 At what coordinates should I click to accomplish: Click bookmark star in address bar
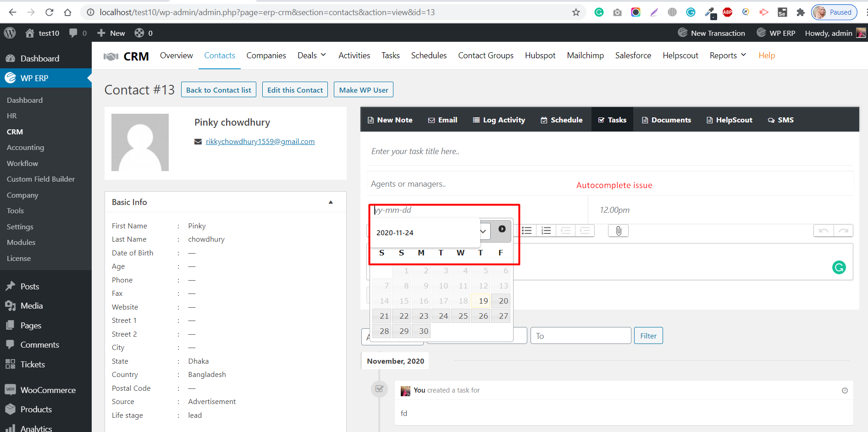click(576, 12)
